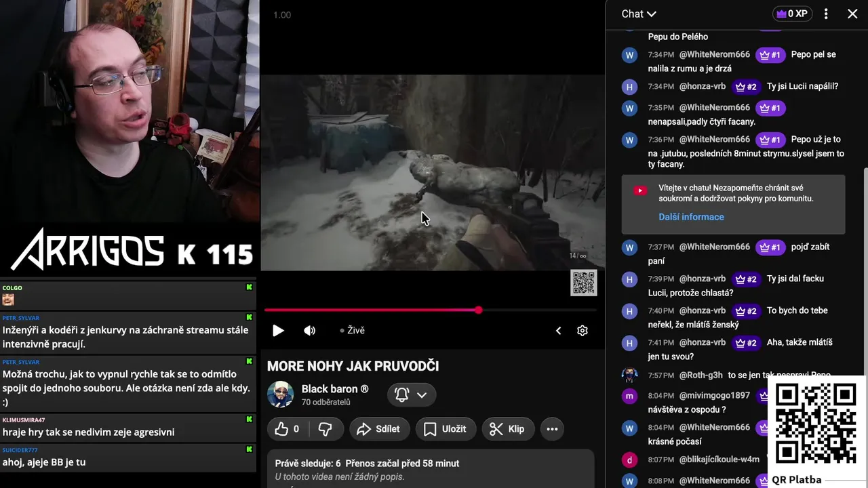Like the video with the thumbs up

pyautogui.click(x=288, y=429)
